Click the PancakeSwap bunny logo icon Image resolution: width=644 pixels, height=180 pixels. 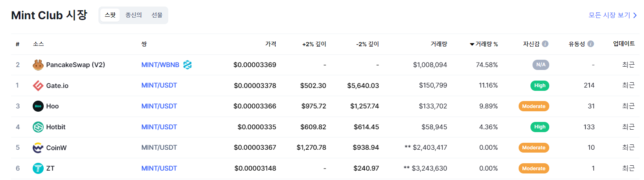(38, 65)
